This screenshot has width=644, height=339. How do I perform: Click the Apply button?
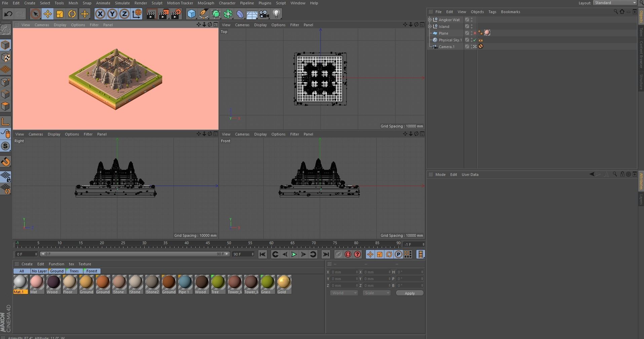point(410,293)
